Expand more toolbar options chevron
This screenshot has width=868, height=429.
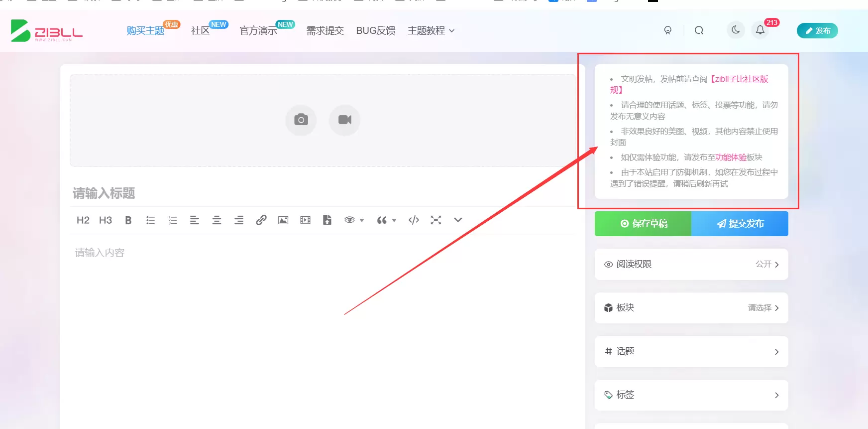point(458,220)
